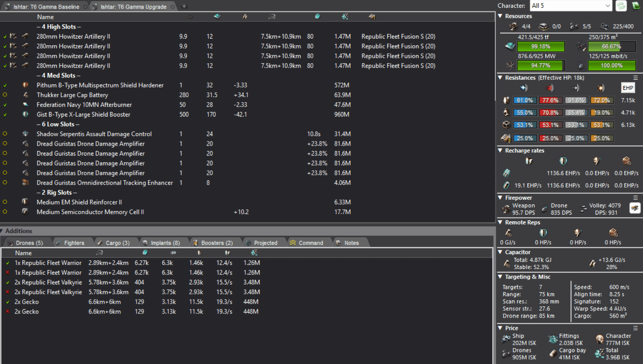Open the Character dropdown showing All 5
This screenshot has height=364, width=643.
click(570, 6)
